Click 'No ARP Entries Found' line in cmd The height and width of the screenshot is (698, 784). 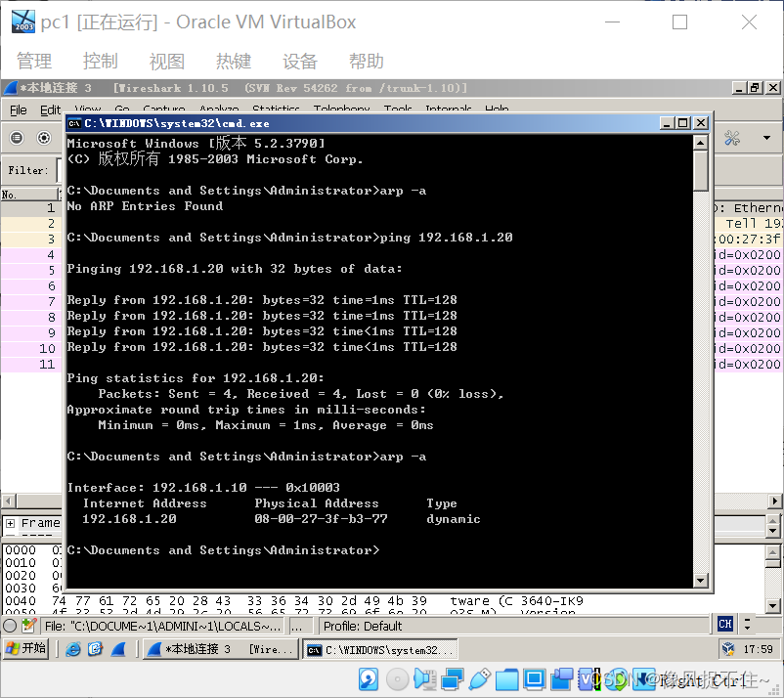[145, 206]
